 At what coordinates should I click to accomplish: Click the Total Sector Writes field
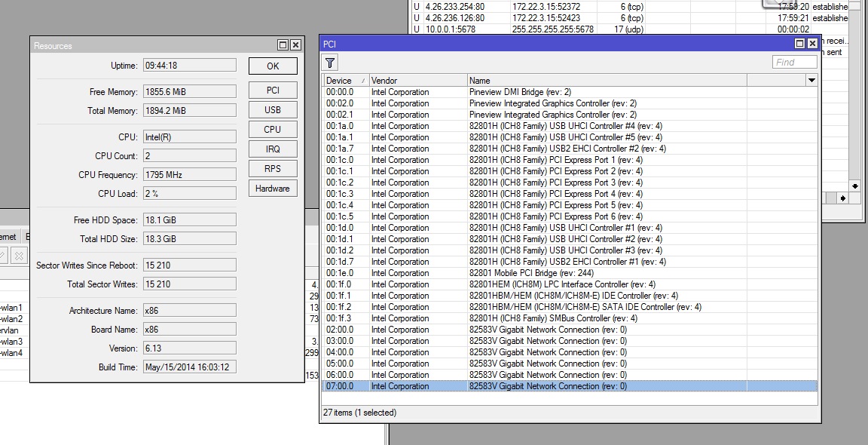(x=190, y=284)
